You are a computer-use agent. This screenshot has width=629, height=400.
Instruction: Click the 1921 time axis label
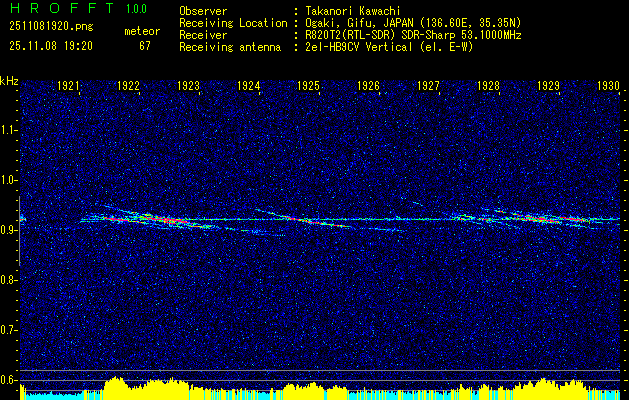click(68, 86)
